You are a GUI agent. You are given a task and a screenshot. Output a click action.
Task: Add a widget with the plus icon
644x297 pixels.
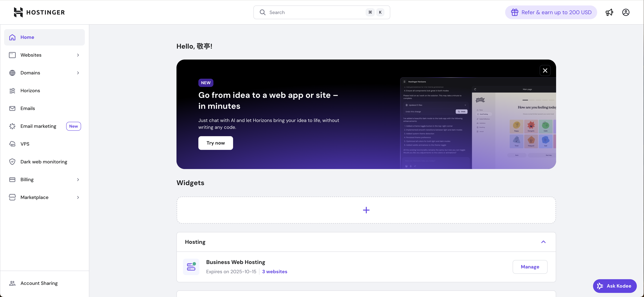click(x=366, y=210)
